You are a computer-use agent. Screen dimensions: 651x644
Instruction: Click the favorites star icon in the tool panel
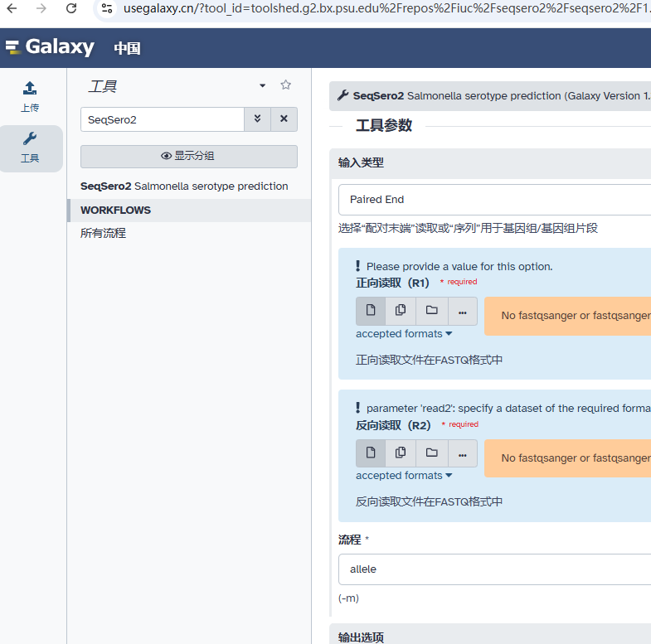pyautogui.click(x=285, y=85)
